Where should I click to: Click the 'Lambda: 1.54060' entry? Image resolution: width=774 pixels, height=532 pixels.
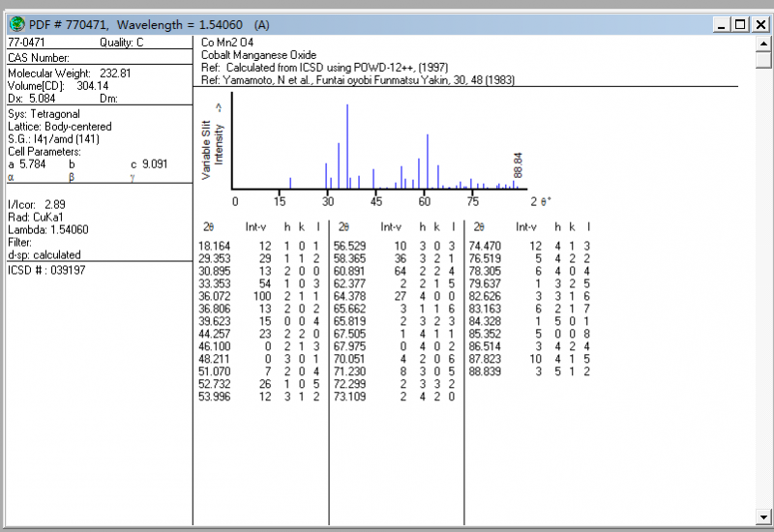(x=47, y=229)
